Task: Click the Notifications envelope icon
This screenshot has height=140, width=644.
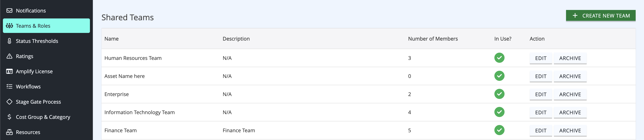Action: [9, 10]
